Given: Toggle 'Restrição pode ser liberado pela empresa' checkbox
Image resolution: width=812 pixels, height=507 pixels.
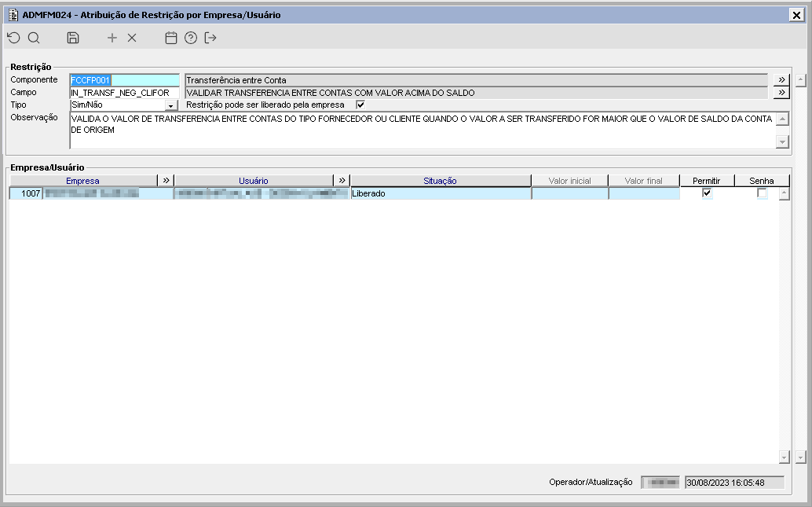Looking at the screenshot, I should click(360, 105).
